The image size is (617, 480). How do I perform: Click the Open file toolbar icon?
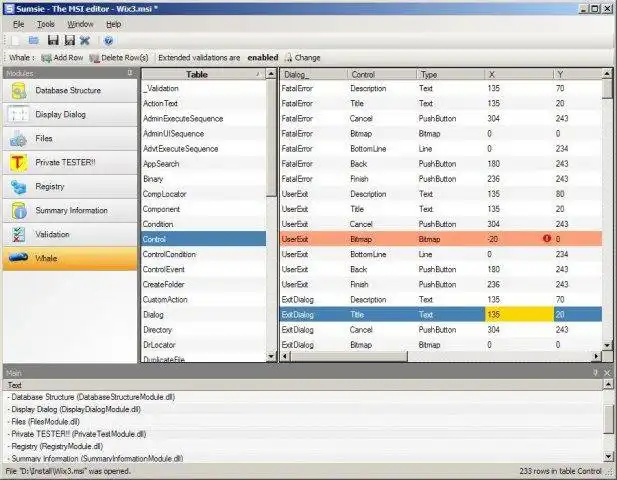coord(34,40)
